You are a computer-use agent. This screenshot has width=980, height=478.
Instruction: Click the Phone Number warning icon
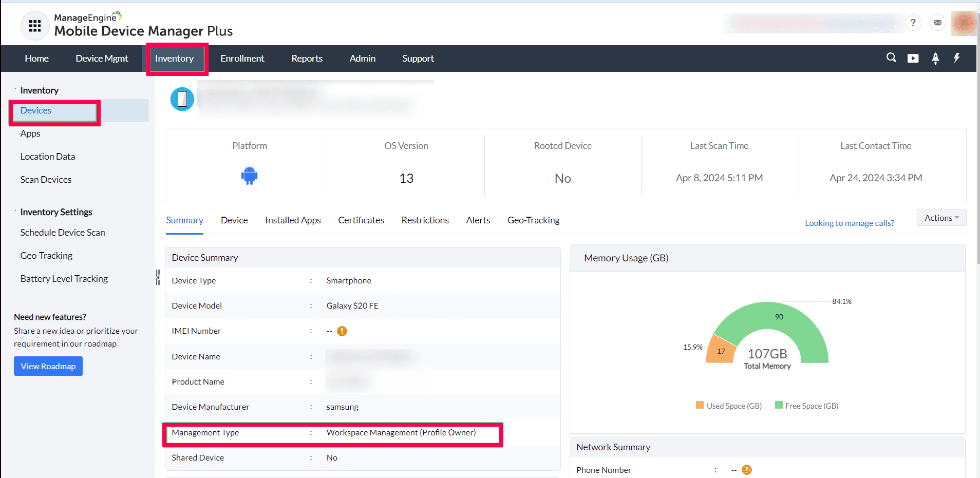pyautogui.click(x=747, y=470)
